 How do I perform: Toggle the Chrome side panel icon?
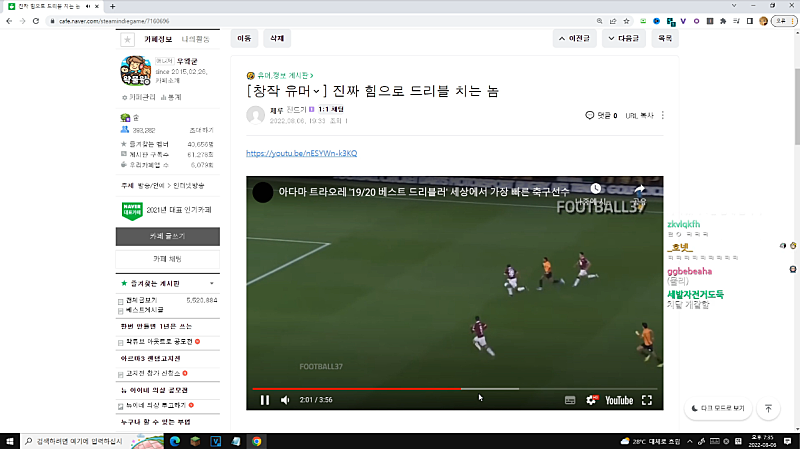pos(749,21)
